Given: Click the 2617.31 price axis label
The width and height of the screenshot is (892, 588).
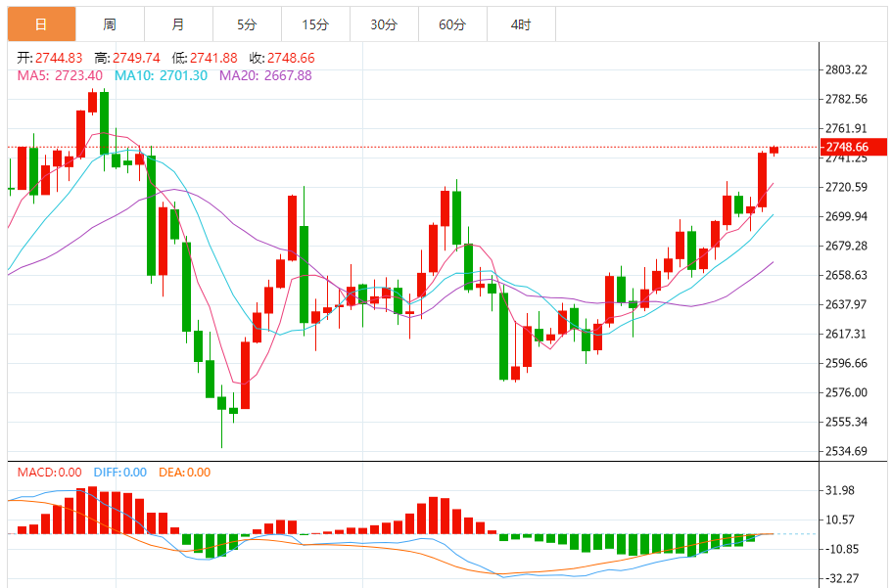Looking at the screenshot, I should click(847, 334).
